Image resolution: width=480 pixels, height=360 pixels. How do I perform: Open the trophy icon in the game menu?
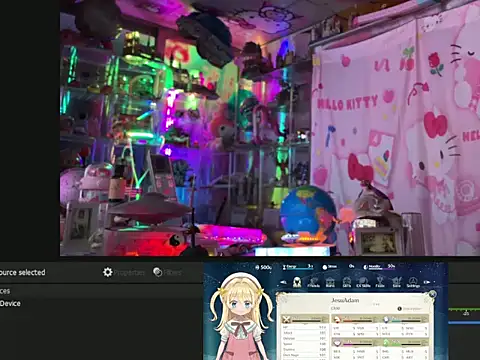point(380,283)
